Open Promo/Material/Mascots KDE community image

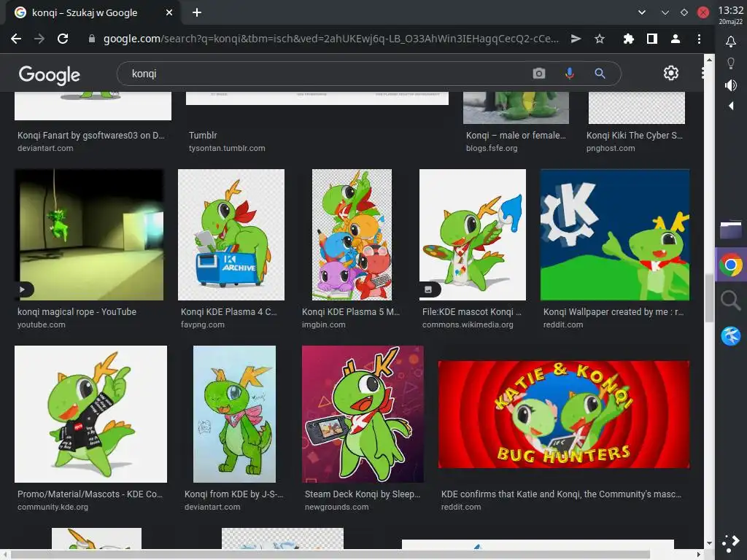[x=90, y=414]
